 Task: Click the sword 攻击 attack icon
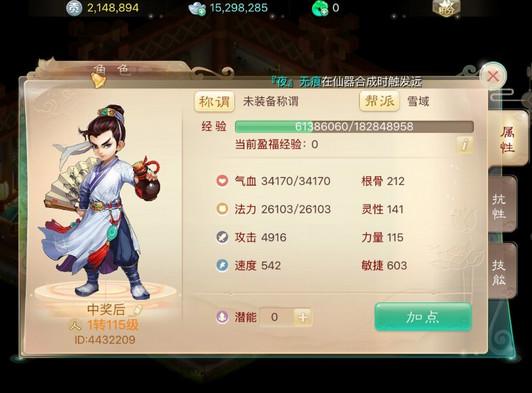(222, 237)
